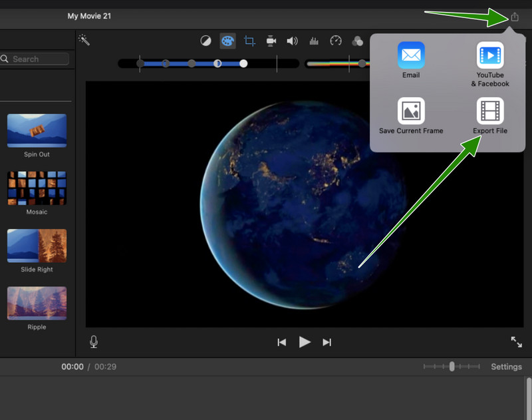Open the Color Correction palette tool
This screenshot has height=420, width=532.
[x=227, y=41]
